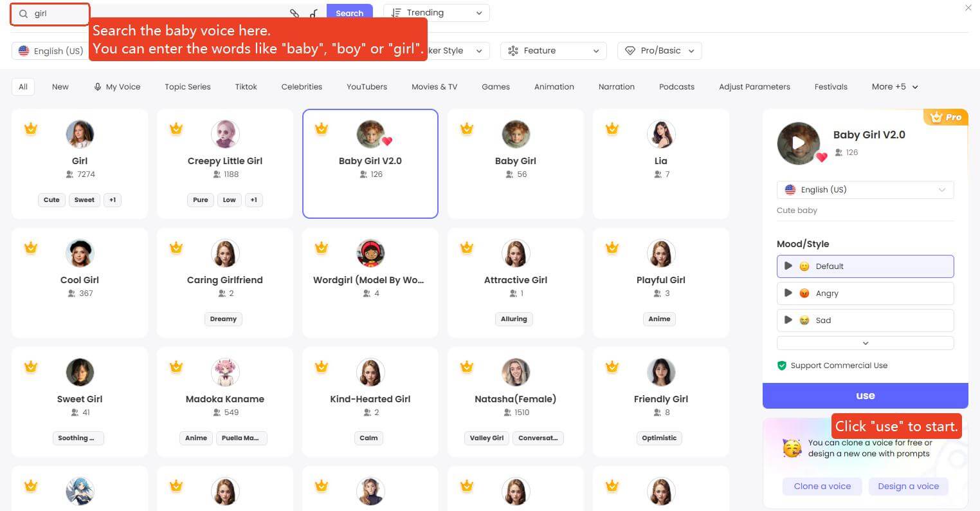This screenshot has width=980, height=511.
Task: Click the microphone icon by My Voice
Action: click(x=98, y=87)
